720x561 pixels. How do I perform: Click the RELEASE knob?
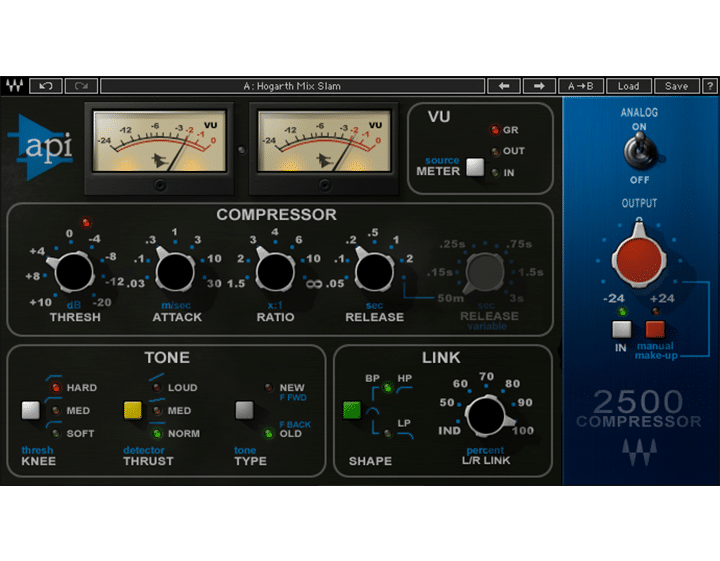tap(374, 272)
